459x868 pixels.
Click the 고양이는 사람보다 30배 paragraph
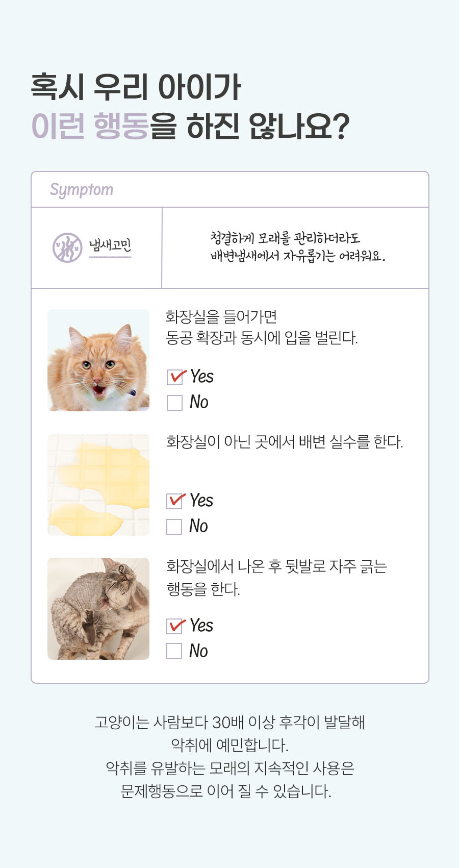coord(229,723)
